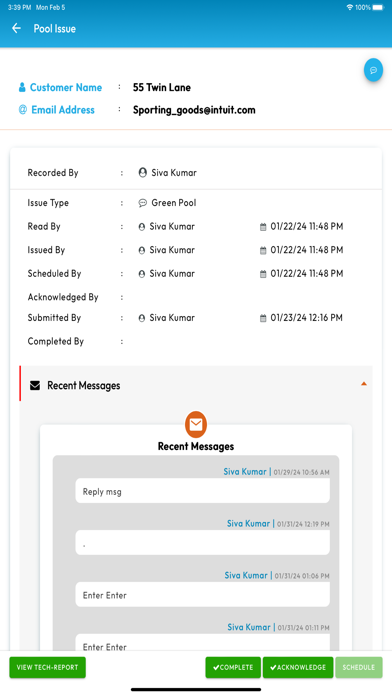Click the calendar icon in Submitted By row

tap(263, 318)
